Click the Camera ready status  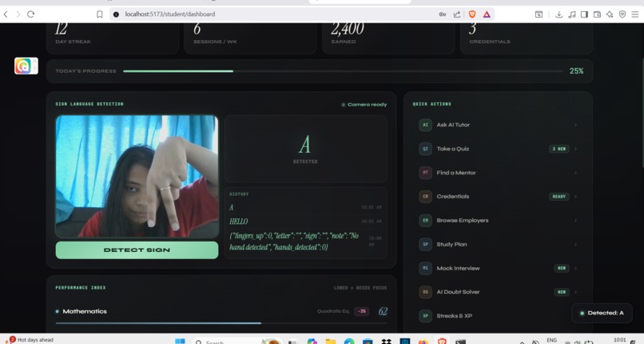[364, 104]
